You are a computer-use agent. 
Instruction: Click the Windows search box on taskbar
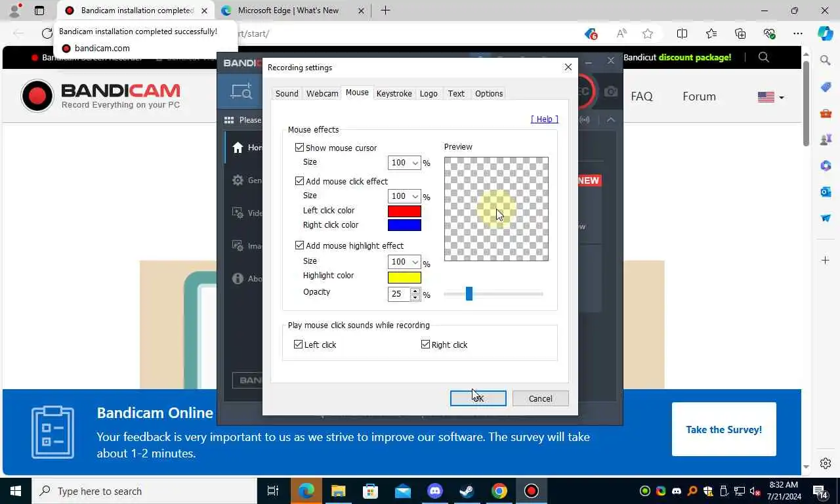click(x=144, y=491)
